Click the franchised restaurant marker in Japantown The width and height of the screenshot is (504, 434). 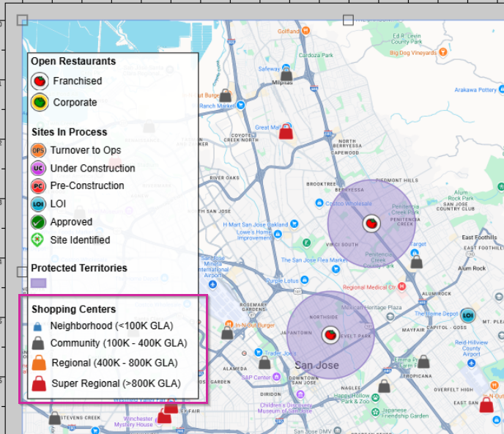point(330,335)
